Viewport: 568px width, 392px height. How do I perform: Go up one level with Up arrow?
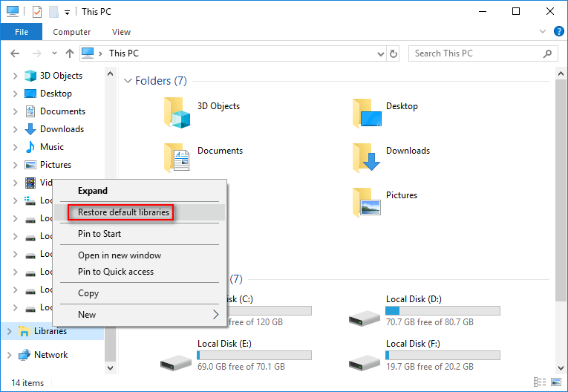click(x=70, y=53)
